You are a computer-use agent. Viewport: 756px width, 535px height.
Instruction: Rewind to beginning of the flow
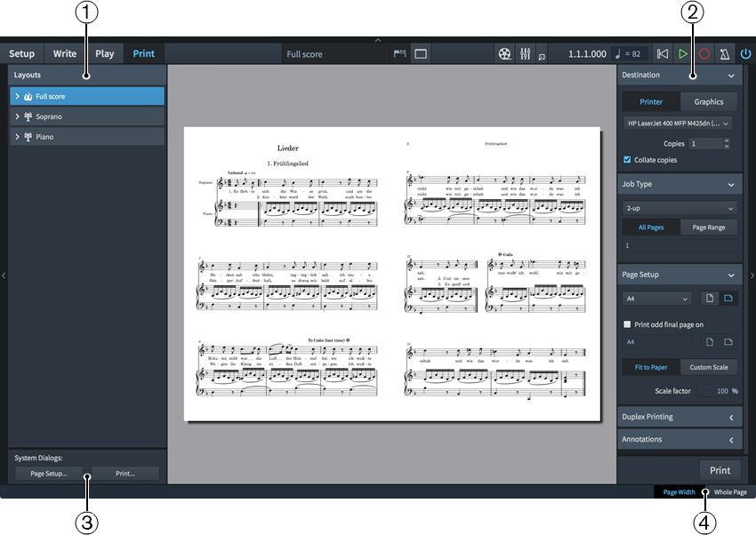662,54
